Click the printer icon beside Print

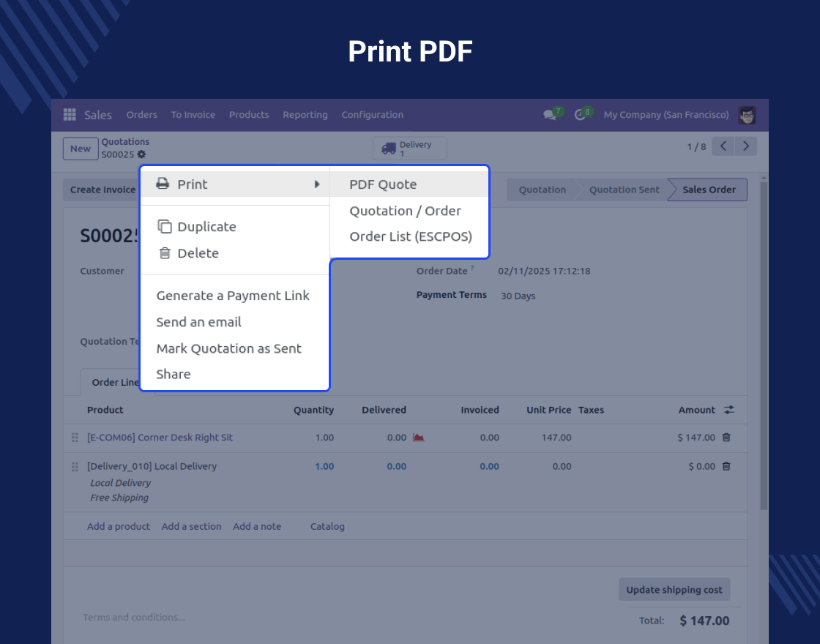(162, 184)
